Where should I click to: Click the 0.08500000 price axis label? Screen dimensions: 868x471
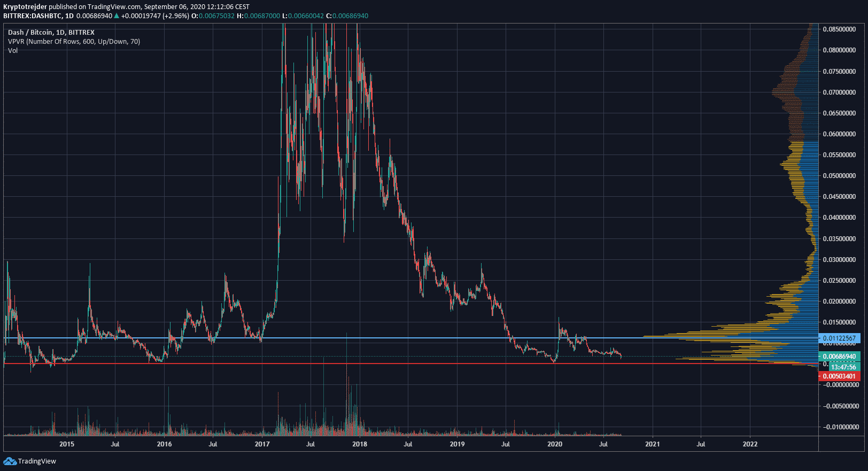pyautogui.click(x=839, y=29)
